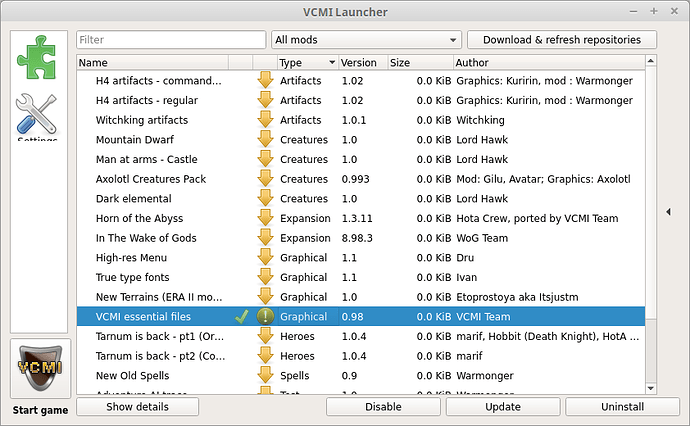Click version 8.98.3 cell
The image size is (690, 426).
tap(357, 238)
